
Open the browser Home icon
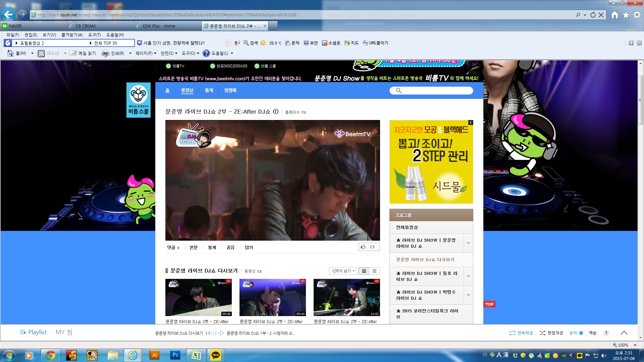[x=614, y=15]
